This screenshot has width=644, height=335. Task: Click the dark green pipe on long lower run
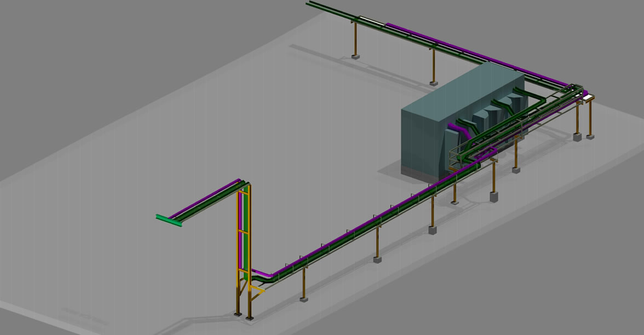340,242
